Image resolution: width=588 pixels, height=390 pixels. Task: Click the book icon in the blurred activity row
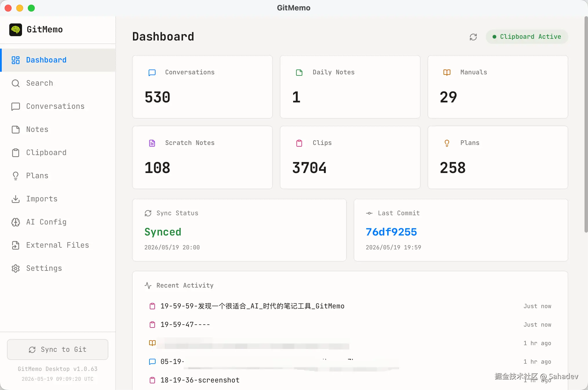point(152,343)
